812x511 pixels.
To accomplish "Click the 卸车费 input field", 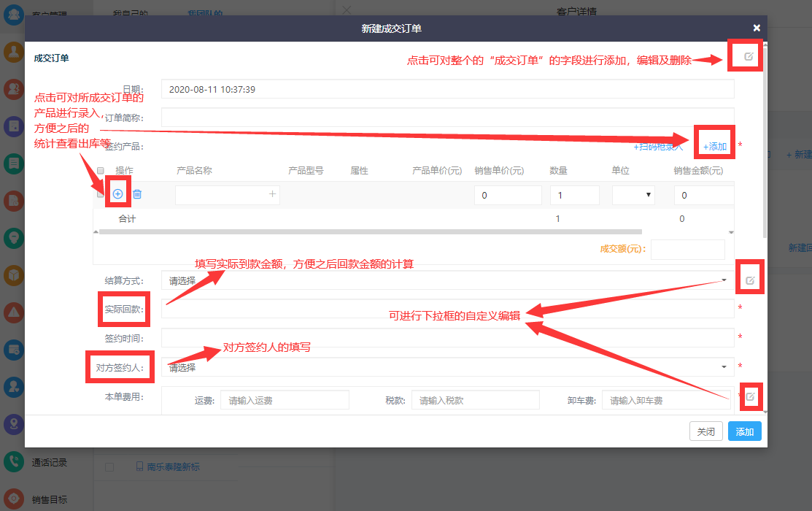I will [666, 400].
